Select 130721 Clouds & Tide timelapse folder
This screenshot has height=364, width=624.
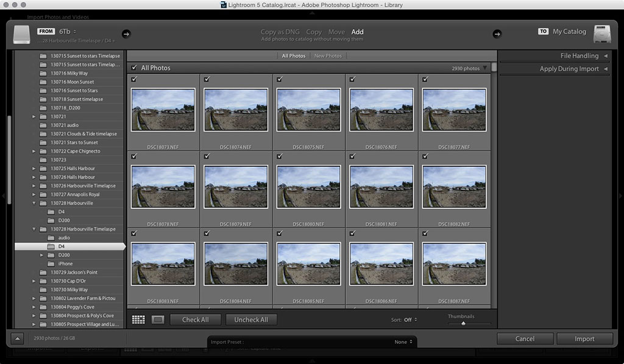[84, 134]
